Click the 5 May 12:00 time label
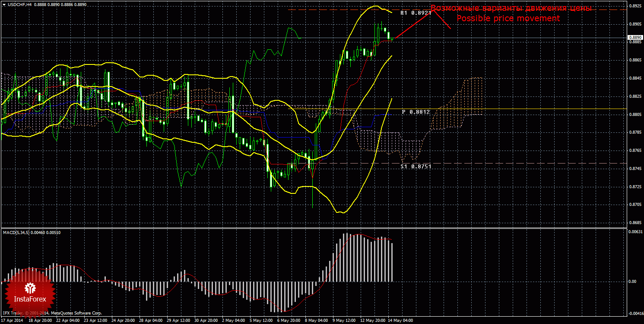 pyautogui.click(x=261, y=321)
